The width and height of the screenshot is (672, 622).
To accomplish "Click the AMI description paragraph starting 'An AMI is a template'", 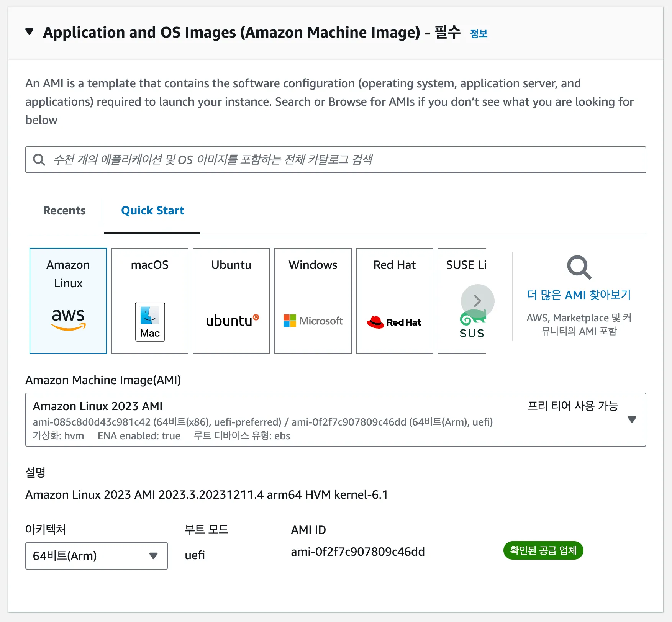I will click(329, 102).
